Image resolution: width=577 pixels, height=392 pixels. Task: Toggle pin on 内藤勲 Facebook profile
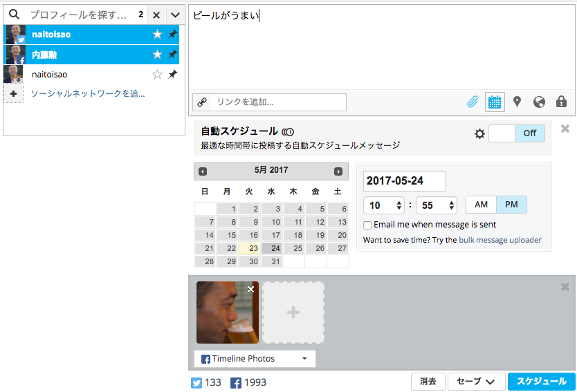pos(172,55)
